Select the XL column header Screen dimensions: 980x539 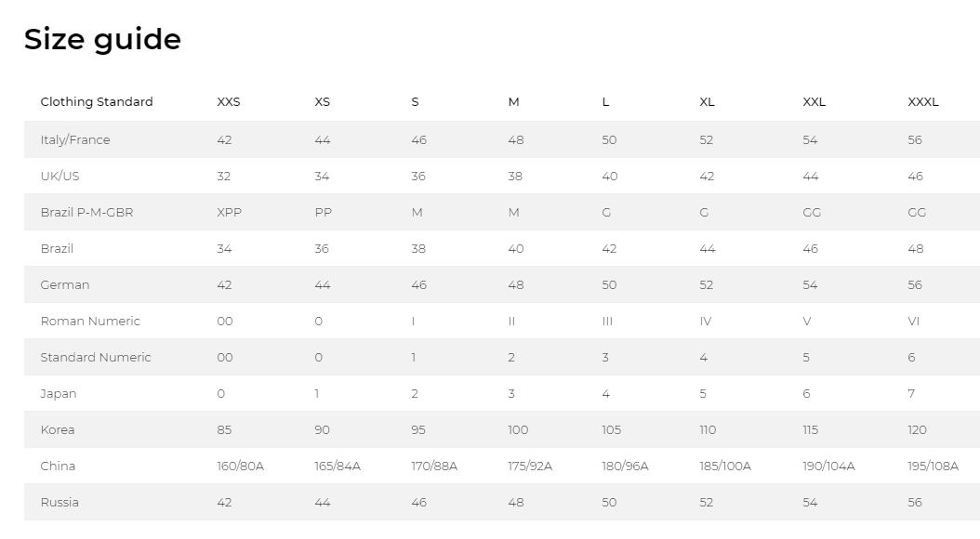(x=707, y=102)
